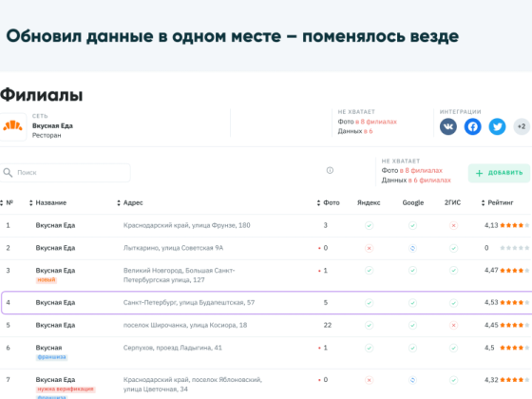Click Яндекс green check in row 5
Screen dimensions: 532x399
(x=370, y=325)
